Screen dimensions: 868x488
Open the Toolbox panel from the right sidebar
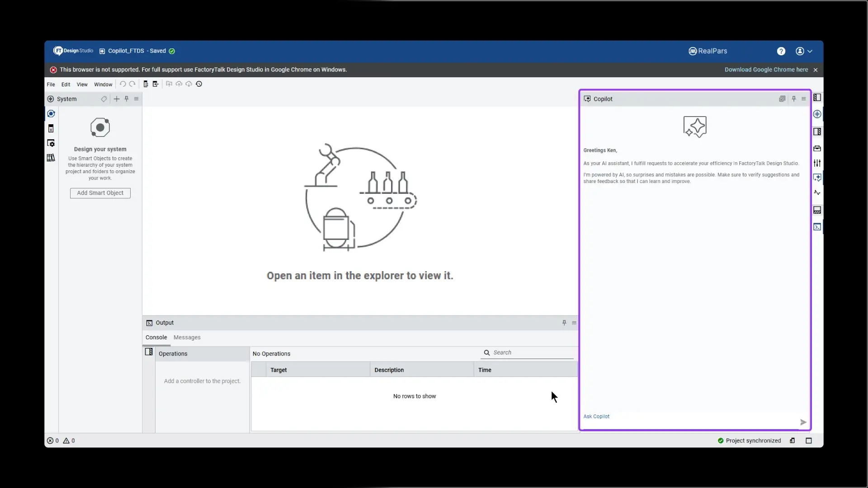point(817,148)
